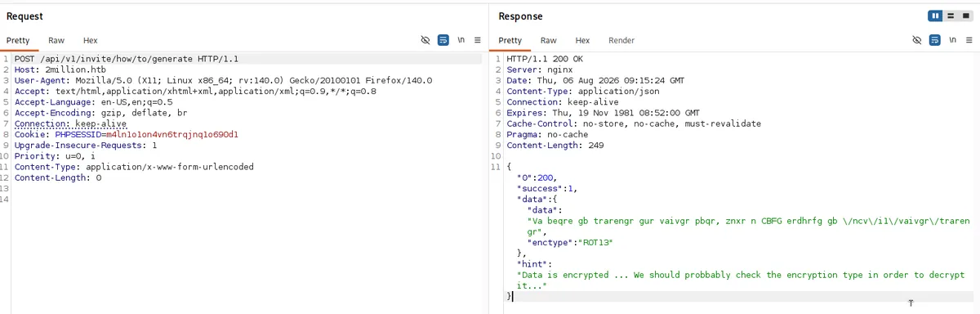This screenshot has height=314, width=980.
Task: Click the Content-Length: 0 header
Action: pos(57,177)
